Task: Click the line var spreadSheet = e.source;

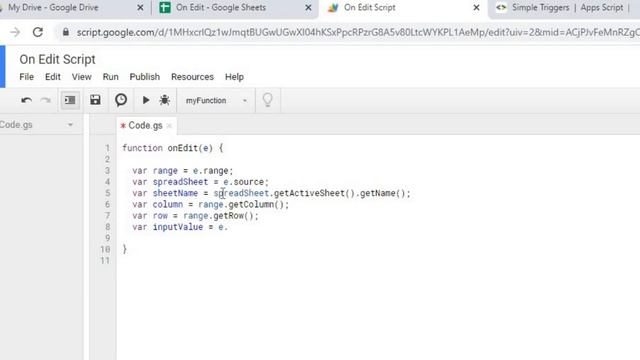Action: (201, 182)
